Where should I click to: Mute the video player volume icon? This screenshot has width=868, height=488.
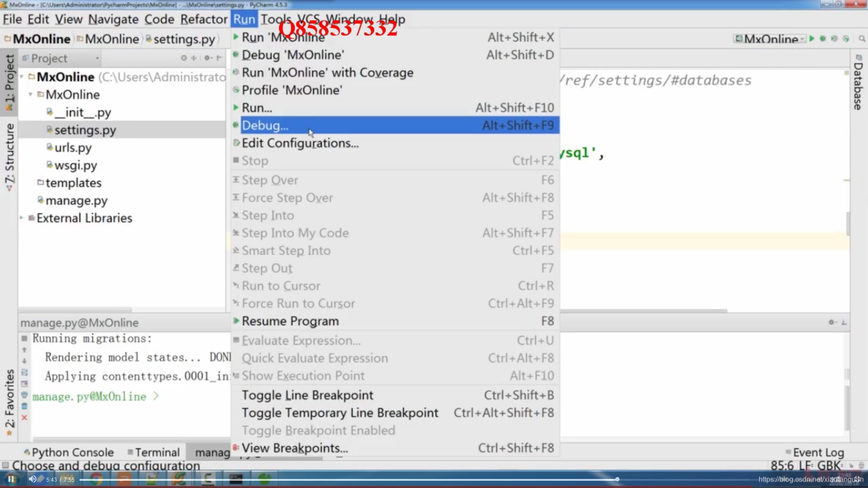pos(33,479)
